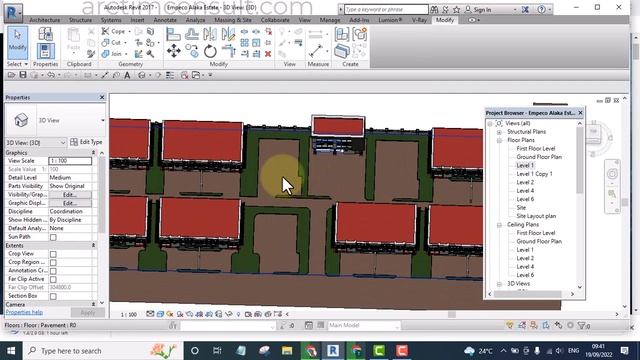
Task: Open the V-Ray ribbon tab
Action: click(x=419, y=20)
